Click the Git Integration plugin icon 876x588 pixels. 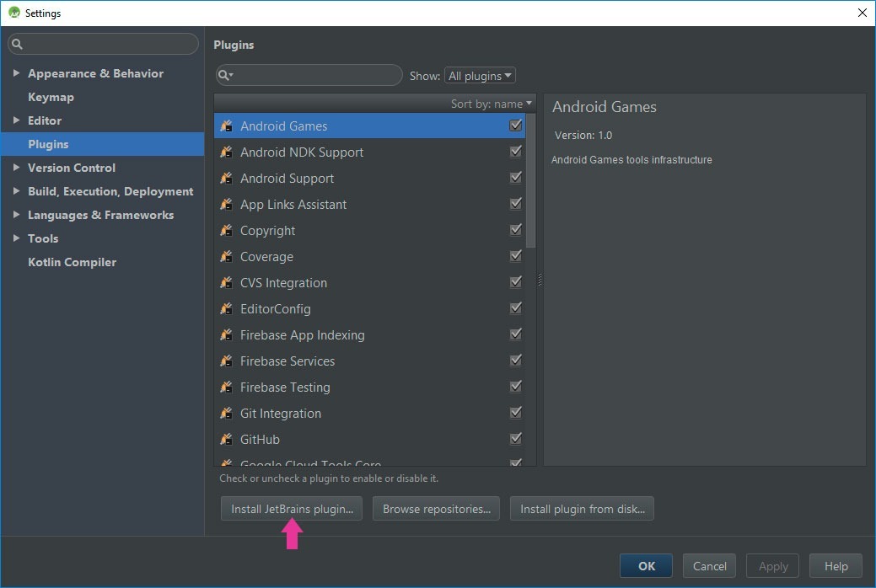226,414
